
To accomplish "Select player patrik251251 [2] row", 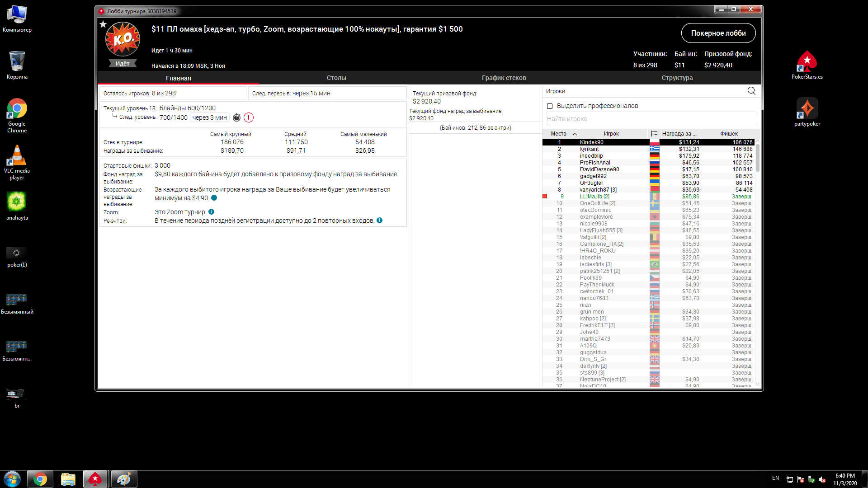I will (649, 271).
